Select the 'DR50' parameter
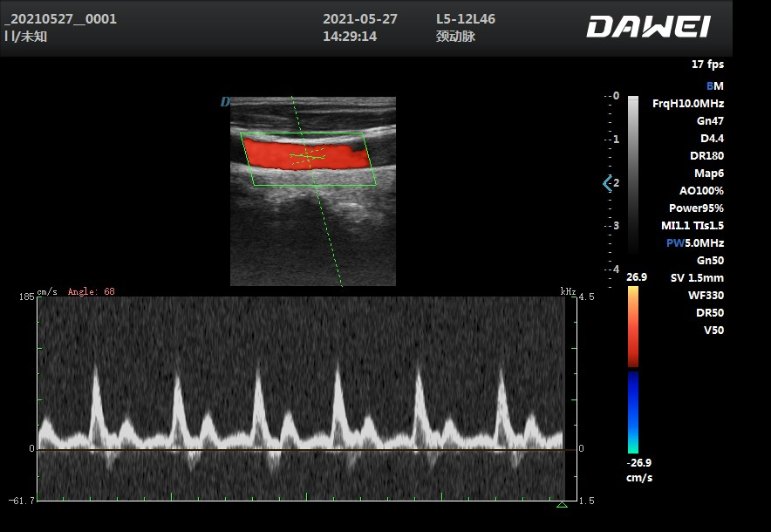Image resolution: width=771 pixels, height=532 pixels. click(710, 313)
